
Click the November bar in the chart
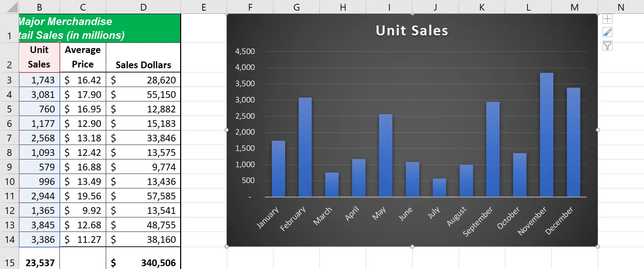(x=546, y=135)
